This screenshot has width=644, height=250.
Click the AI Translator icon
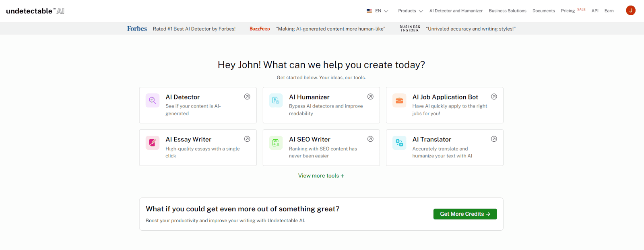[x=399, y=143]
